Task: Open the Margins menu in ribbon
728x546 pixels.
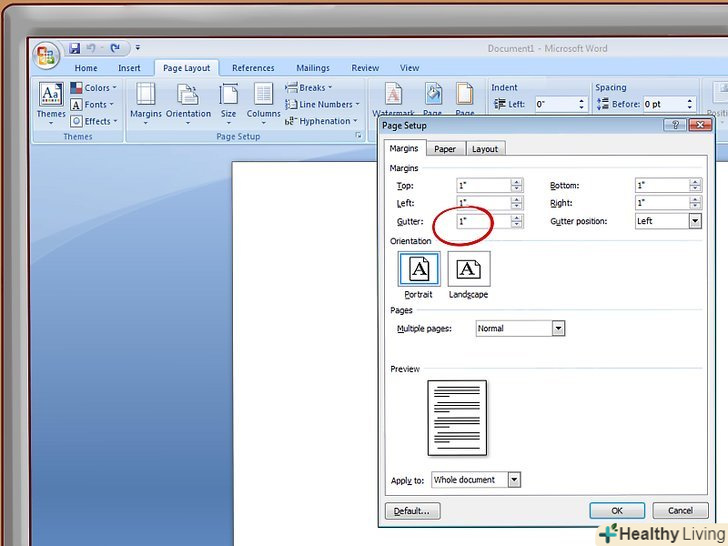Action: [x=145, y=100]
